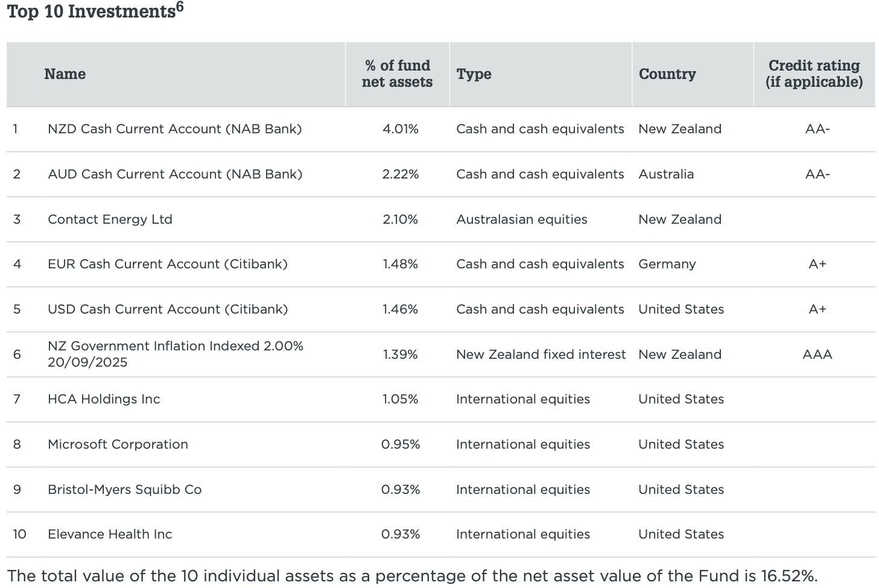The width and height of the screenshot is (879, 588).
Task: Click the Name column header
Action: [x=65, y=74]
